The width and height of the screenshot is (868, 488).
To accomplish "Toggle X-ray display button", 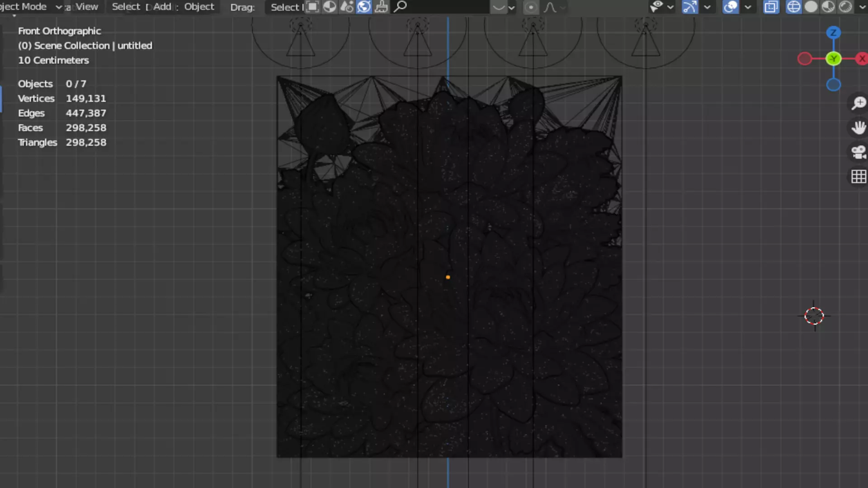I will pos(771,7).
